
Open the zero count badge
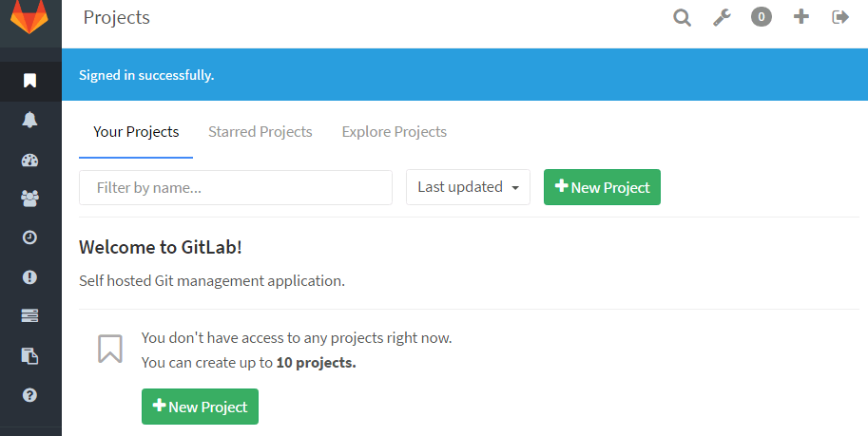click(761, 16)
